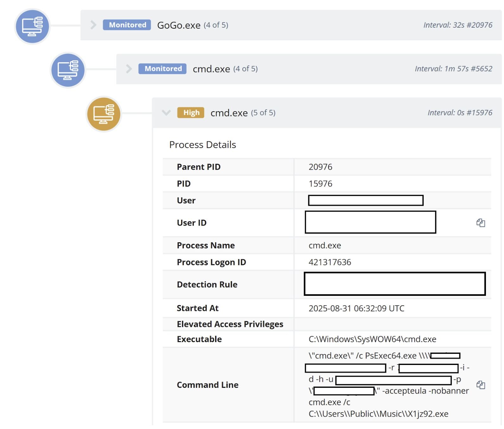Click the Monitored badge on GoGo.exe
The width and height of the screenshot is (504, 429).
tap(127, 25)
